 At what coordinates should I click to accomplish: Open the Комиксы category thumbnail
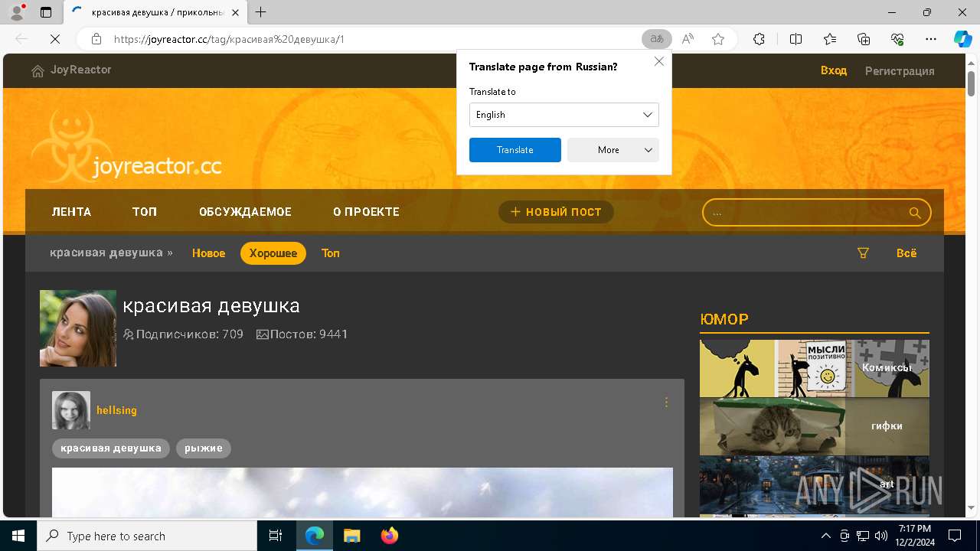815,368
